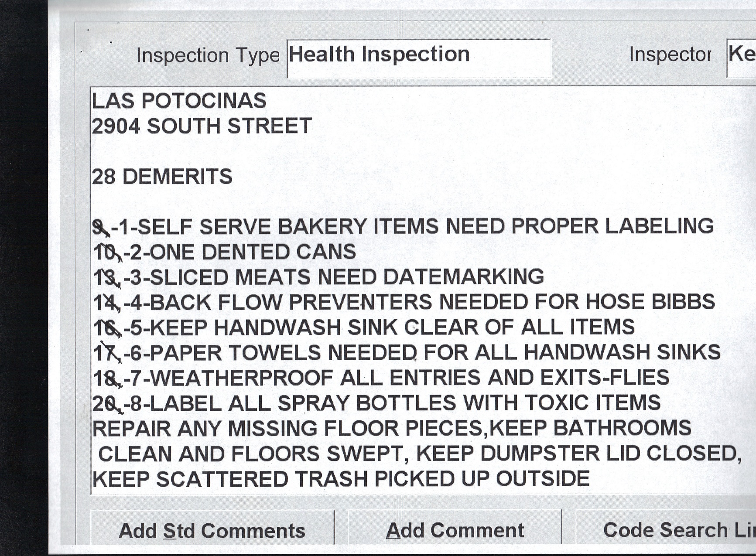
Task: Click the 28 DEMERITS text line
Action: (x=162, y=177)
